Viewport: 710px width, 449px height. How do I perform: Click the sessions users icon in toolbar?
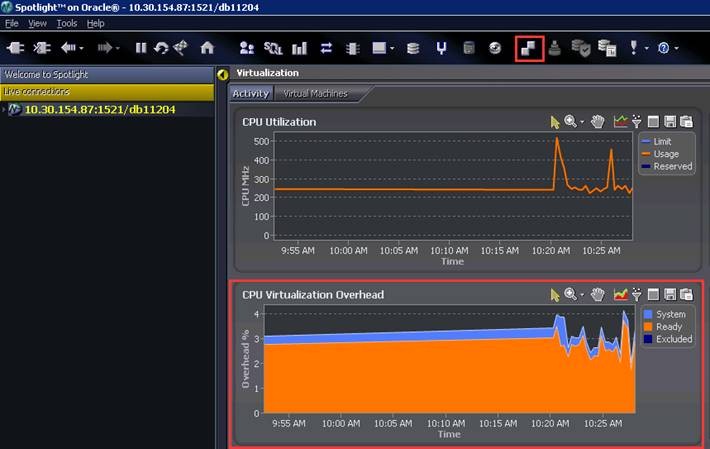click(x=247, y=48)
